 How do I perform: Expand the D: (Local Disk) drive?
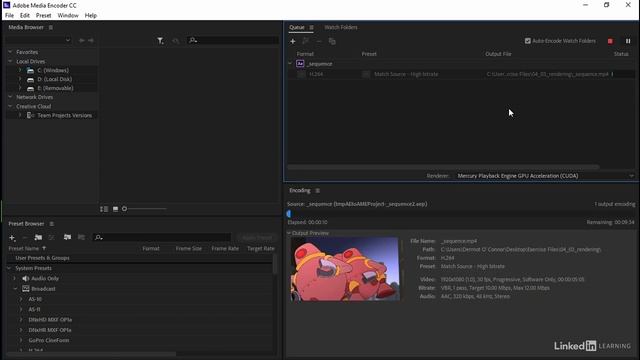(20, 79)
